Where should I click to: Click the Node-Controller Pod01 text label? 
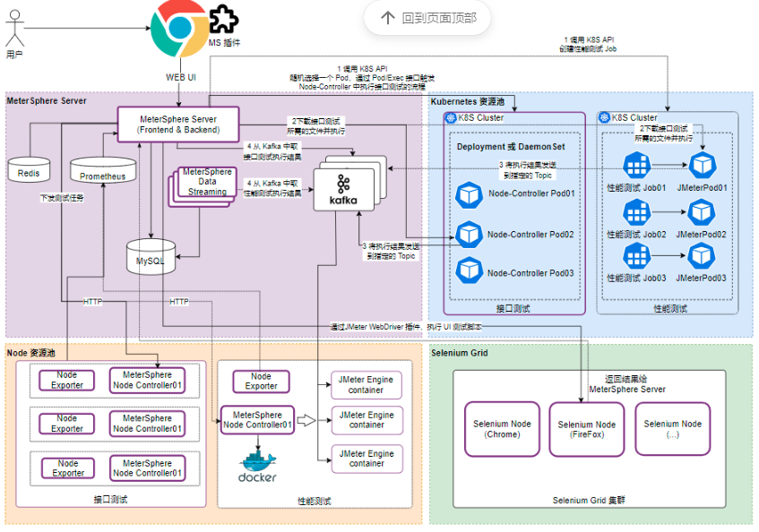[531, 193]
